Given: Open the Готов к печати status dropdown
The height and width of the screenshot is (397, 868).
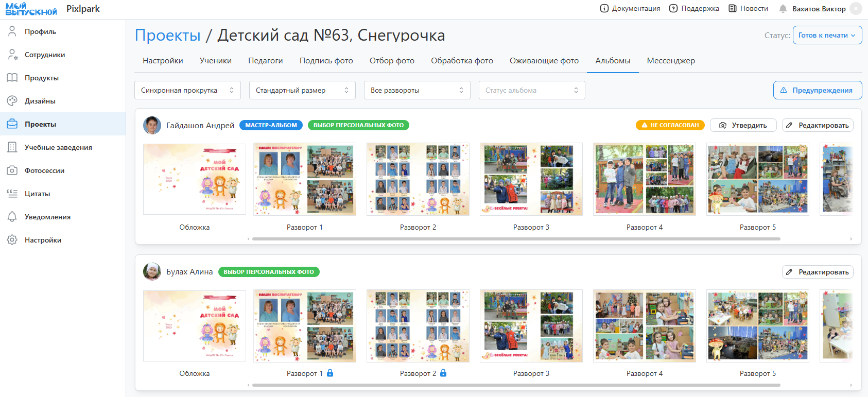Looking at the screenshot, I should [827, 35].
